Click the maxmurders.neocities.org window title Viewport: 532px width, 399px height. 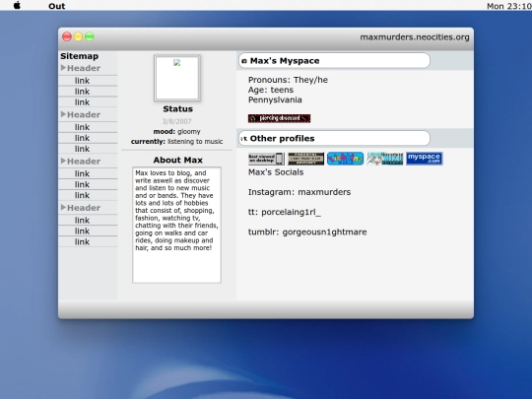tap(415, 37)
